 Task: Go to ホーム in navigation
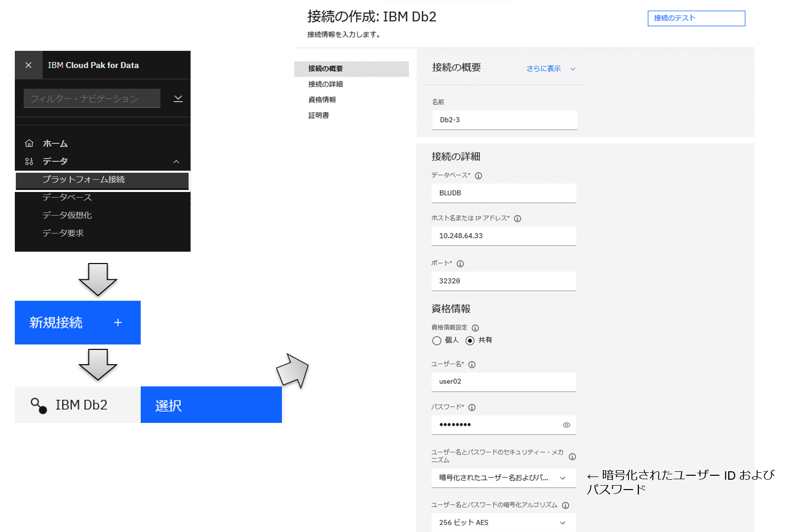click(55, 144)
